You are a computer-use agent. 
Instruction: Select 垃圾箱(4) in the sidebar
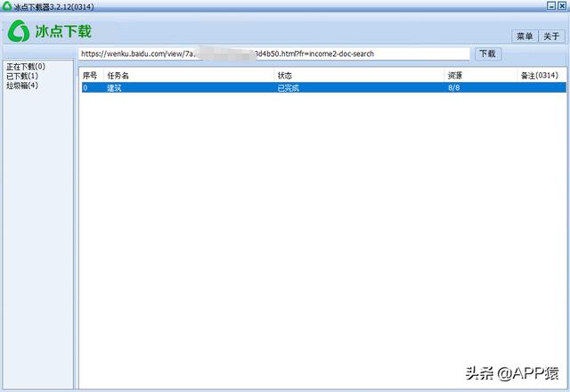pyautogui.click(x=22, y=86)
